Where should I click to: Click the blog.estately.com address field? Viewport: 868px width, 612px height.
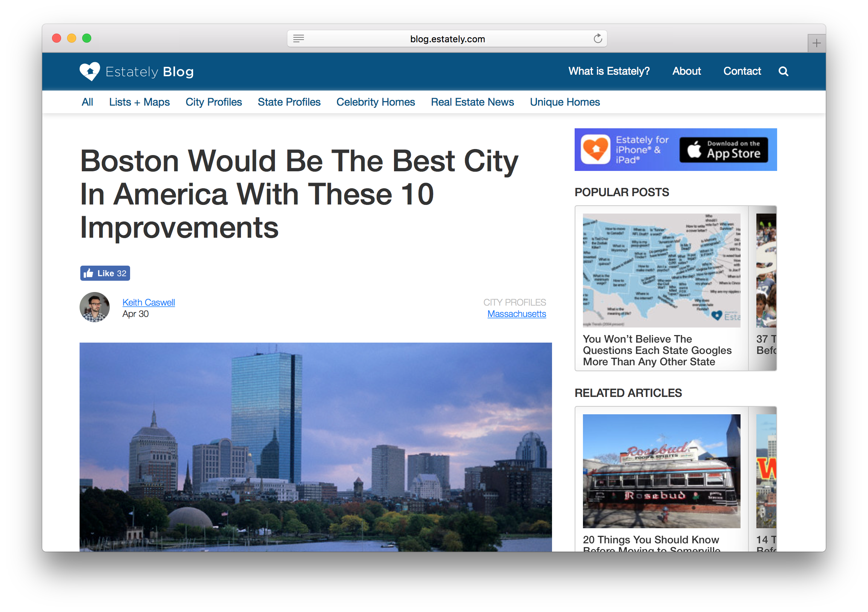[x=447, y=39]
